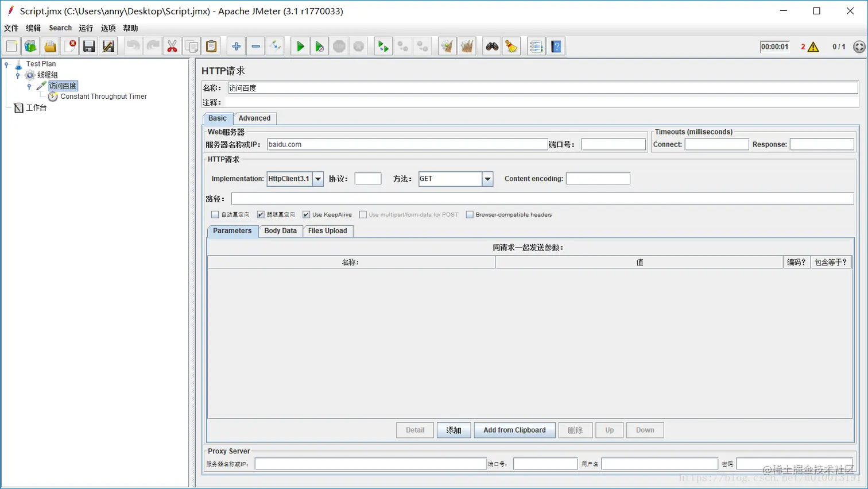Click the Redo arrow icon

[x=153, y=47]
